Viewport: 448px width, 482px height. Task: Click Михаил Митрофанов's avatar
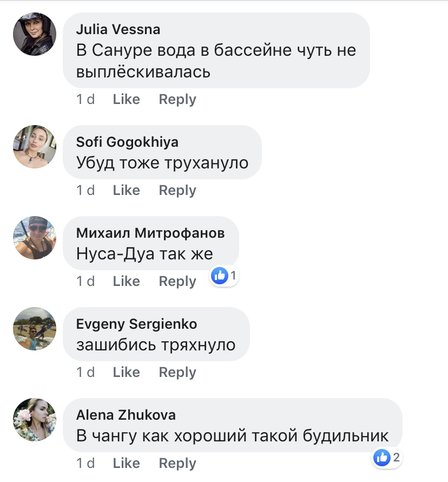35,238
